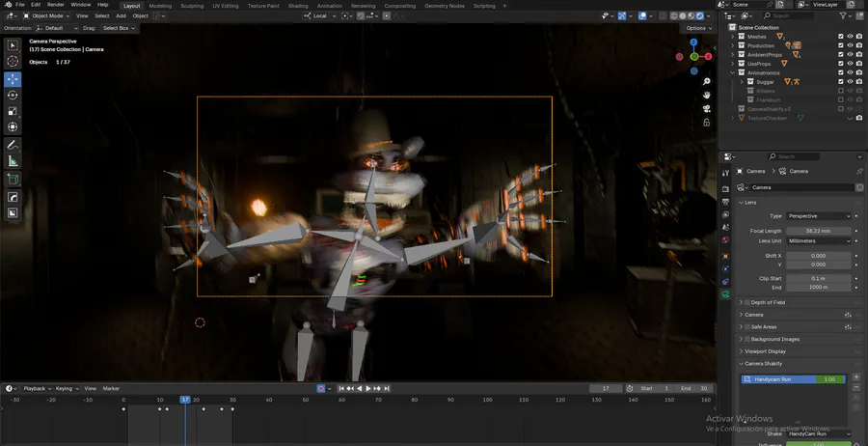Switch to the Geometry Nodes workspace tab
The height and width of the screenshot is (446, 868).
pyautogui.click(x=445, y=6)
